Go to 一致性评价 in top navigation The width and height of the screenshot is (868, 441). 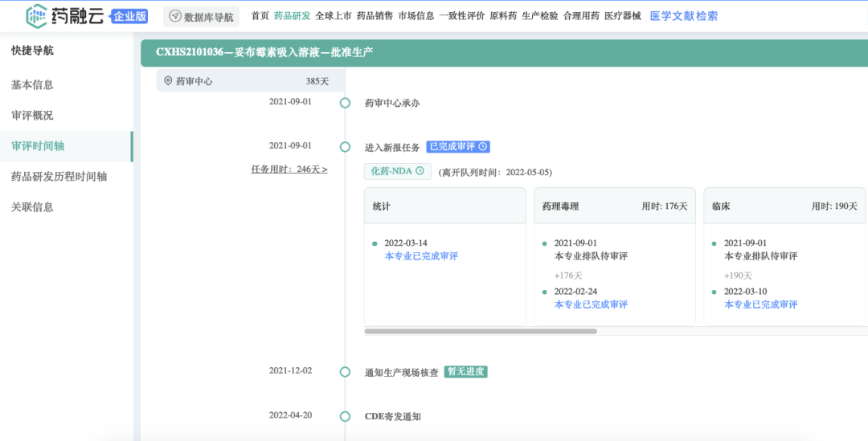[462, 16]
